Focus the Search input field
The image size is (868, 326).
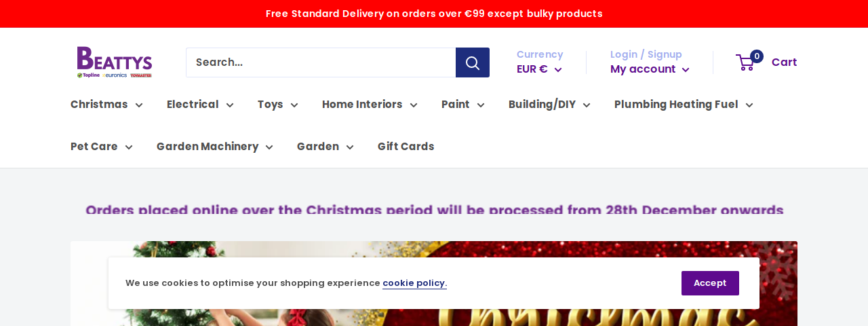321,62
